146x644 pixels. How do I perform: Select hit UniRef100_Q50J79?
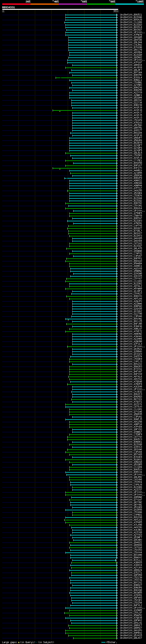tap(131, 50)
